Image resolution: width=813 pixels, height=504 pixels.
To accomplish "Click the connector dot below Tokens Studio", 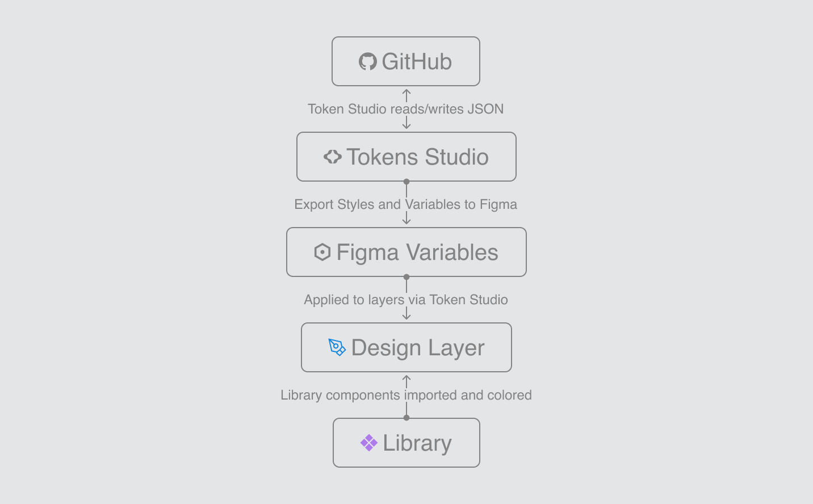I will coord(407,182).
